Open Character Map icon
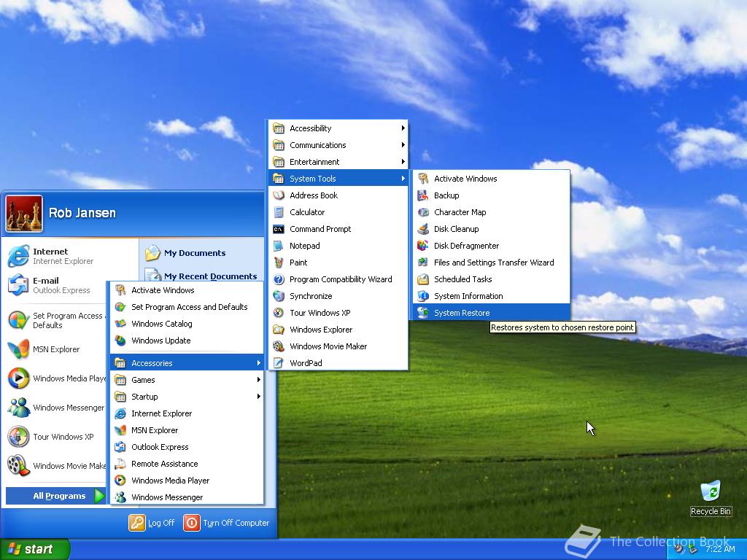 click(422, 212)
